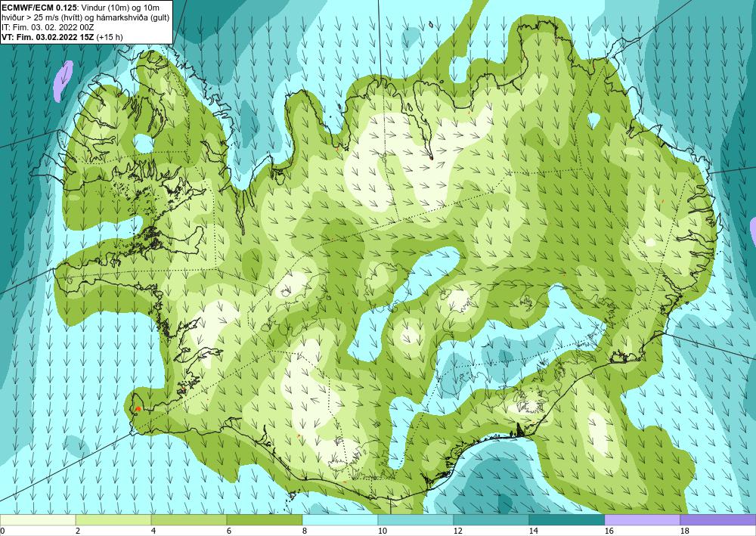This screenshot has width=756, height=536.
Task: Click the legend label '16'
Action: [609, 531]
